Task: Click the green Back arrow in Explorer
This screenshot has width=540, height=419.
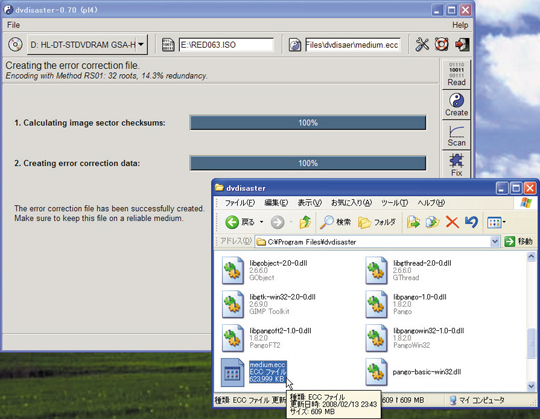Action: coord(232,222)
